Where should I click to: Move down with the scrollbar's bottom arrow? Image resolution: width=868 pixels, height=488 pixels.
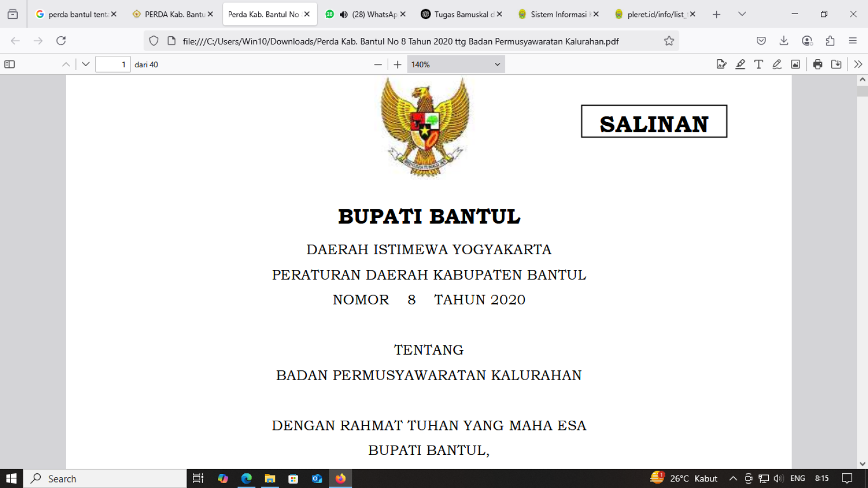(x=862, y=464)
